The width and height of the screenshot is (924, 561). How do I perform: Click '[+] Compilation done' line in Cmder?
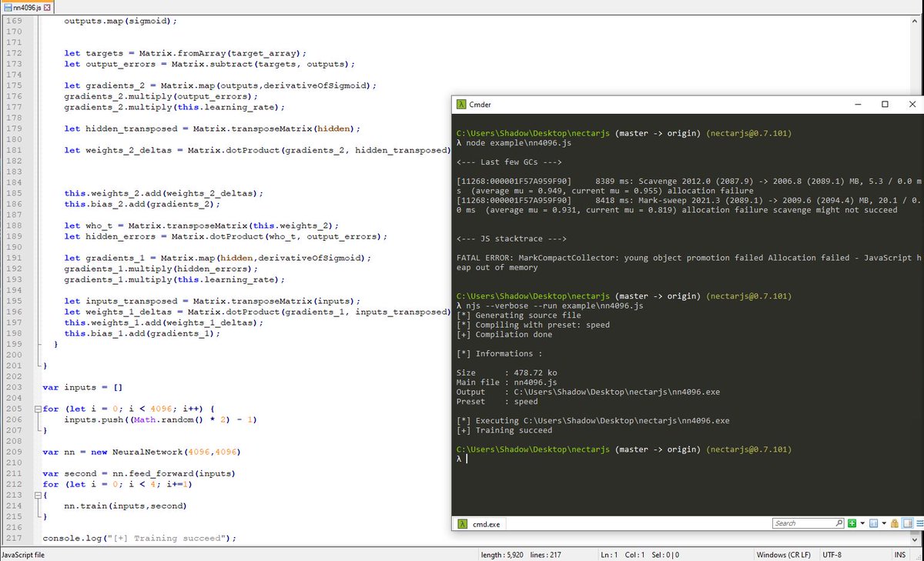coord(504,334)
